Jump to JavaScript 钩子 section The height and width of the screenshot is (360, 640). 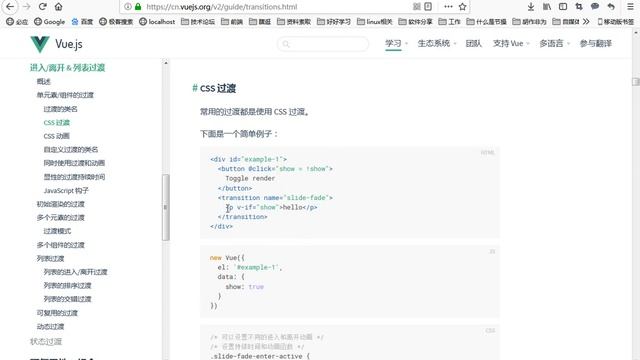pos(66,190)
